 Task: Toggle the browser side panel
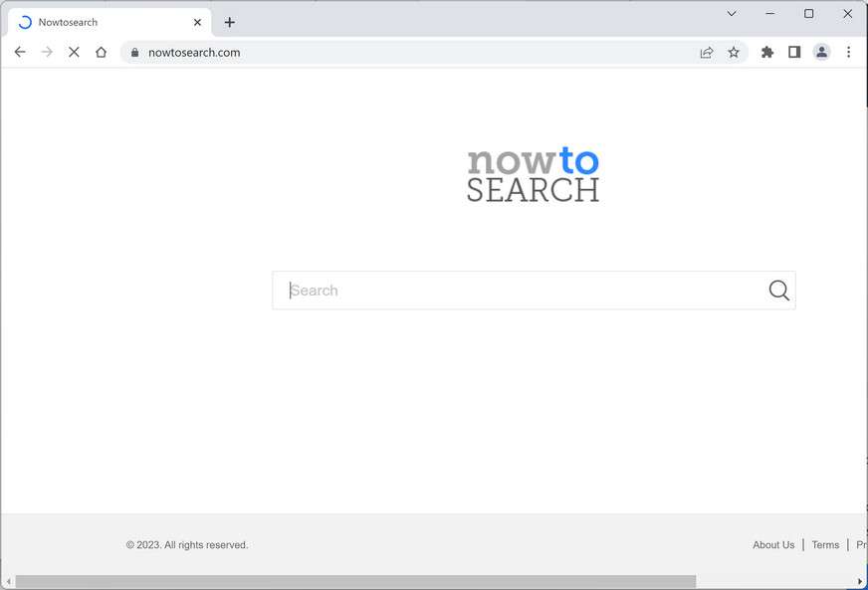tap(794, 52)
